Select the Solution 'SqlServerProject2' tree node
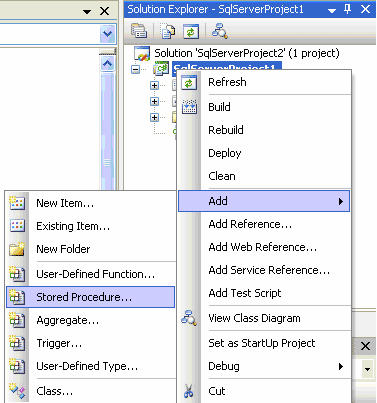The image size is (377, 403). pos(247,53)
